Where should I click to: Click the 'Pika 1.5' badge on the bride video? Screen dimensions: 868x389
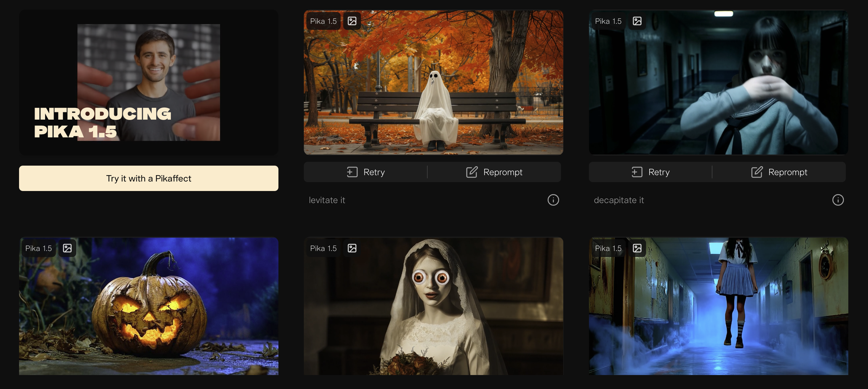click(323, 248)
